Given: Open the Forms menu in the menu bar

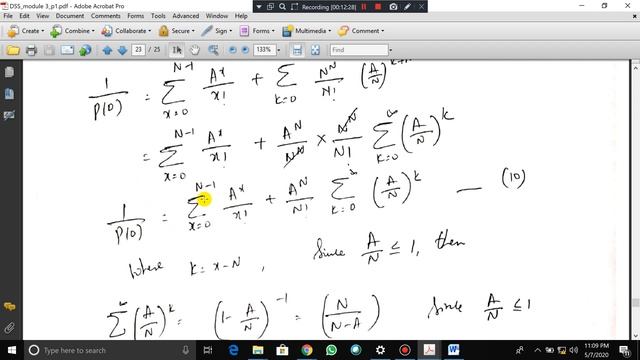Looking at the screenshot, I should click(x=136, y=16).
